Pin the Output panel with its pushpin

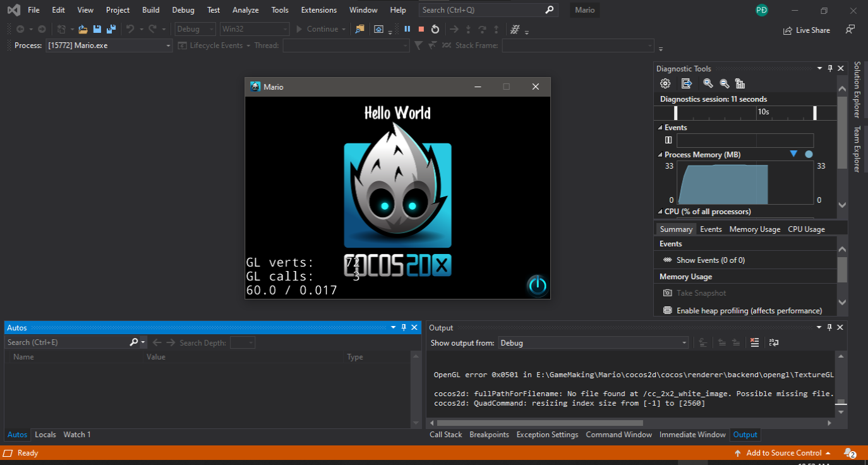click(830, 327)
